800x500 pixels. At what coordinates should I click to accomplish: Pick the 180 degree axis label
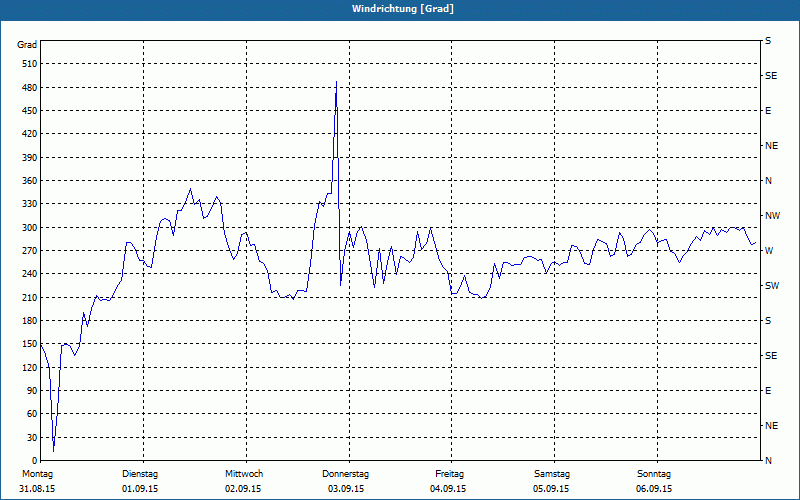(30, 321)
